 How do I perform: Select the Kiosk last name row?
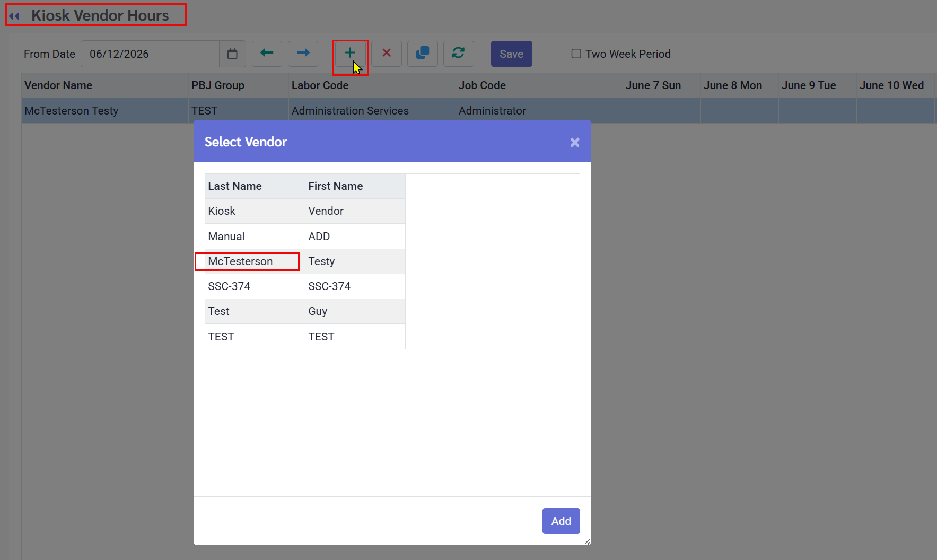click(x=255, y=211)
